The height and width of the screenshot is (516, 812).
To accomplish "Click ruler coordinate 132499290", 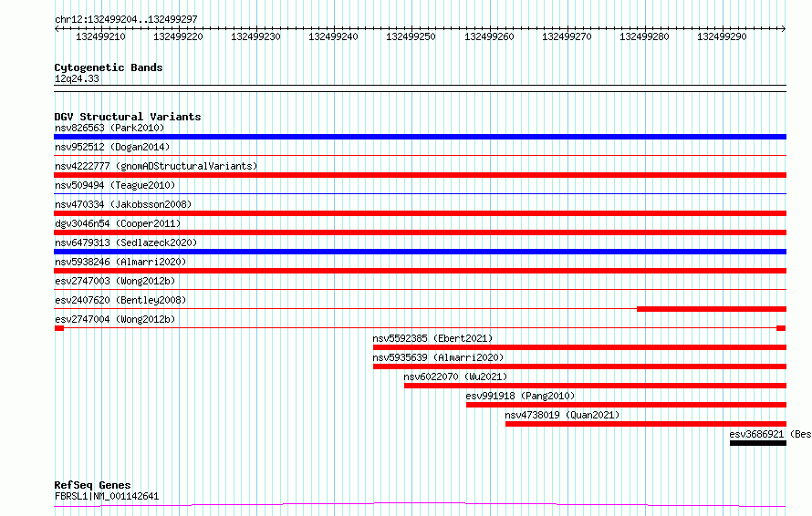I will 722,36.
